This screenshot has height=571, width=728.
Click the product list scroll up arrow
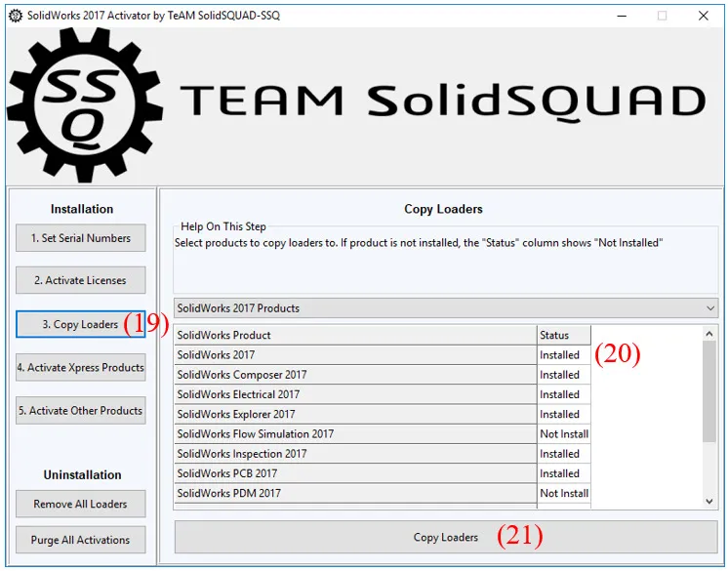pos(709,334)
